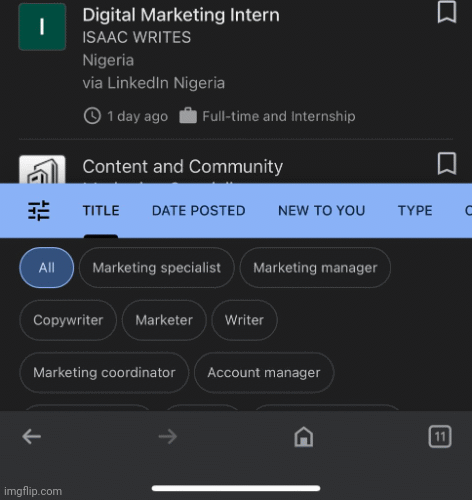Open the filter sliders icon

coord(39,210)
